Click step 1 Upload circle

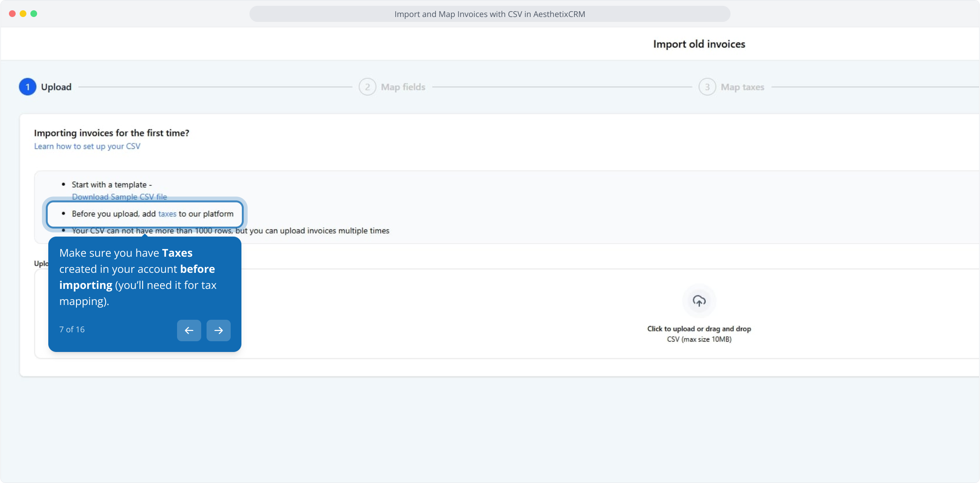pyautogui.click(x=27, y=87)
